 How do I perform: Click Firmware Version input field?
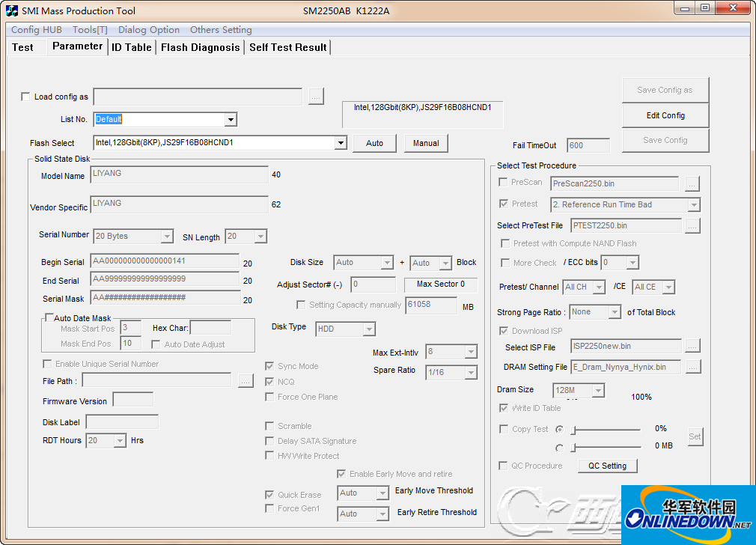click(133, 400)
